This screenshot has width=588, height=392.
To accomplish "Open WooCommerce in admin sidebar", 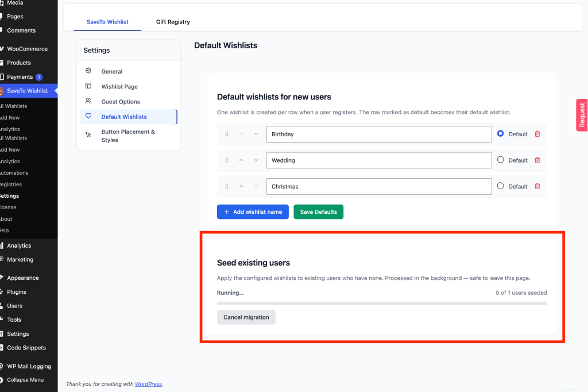I will coord(28,49).
